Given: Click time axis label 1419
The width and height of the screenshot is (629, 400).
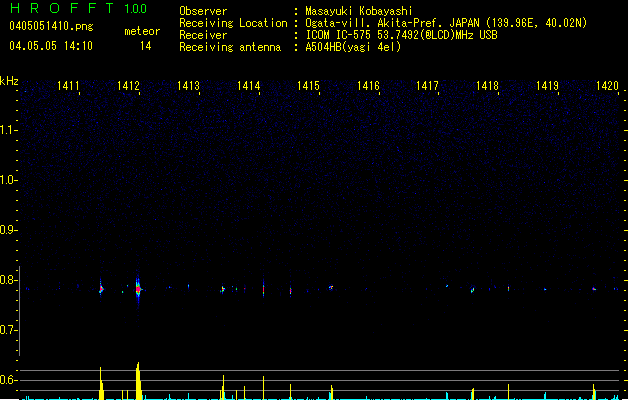Looking at the screenshot, I should (548, 86).
